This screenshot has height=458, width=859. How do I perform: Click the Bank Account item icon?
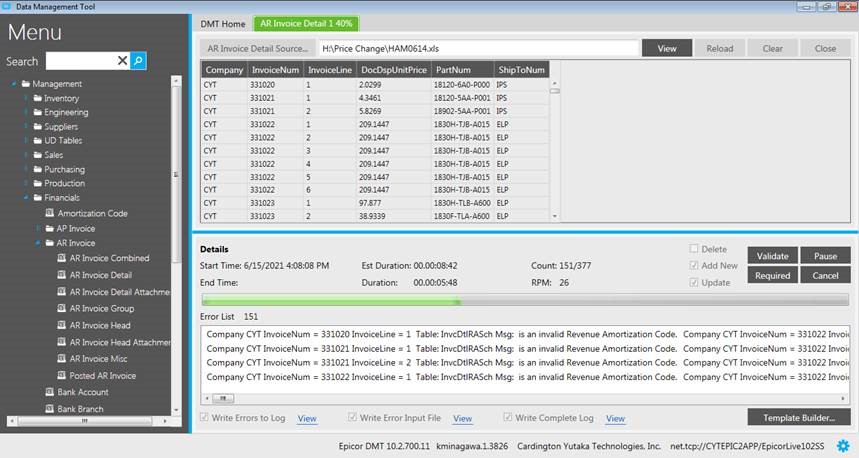(50, 392)
